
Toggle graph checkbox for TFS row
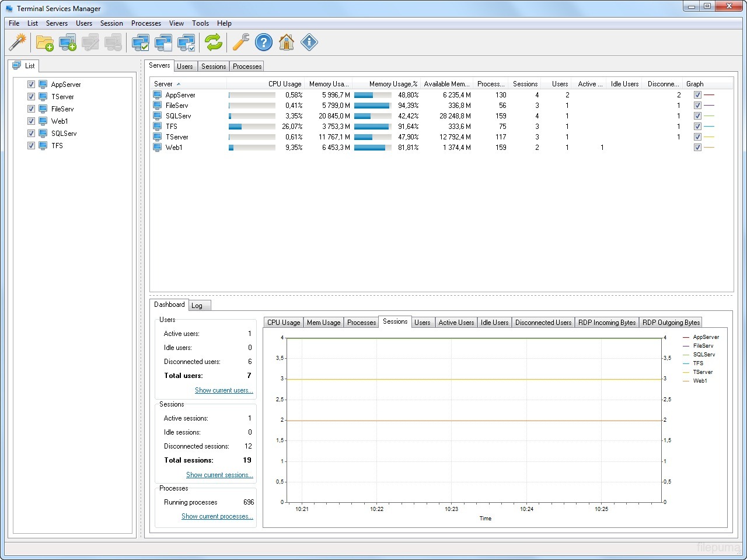click(x=697, y=127)
